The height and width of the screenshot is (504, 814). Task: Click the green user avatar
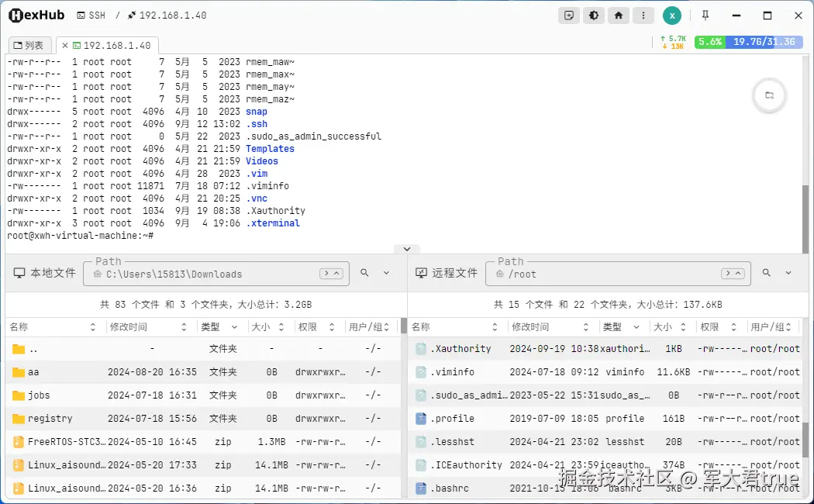[x=671, y=15]
